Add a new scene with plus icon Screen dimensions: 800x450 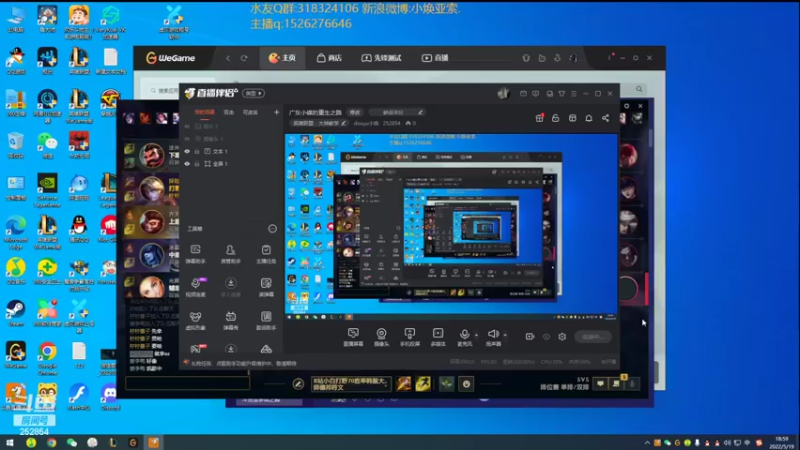point(277,112)
